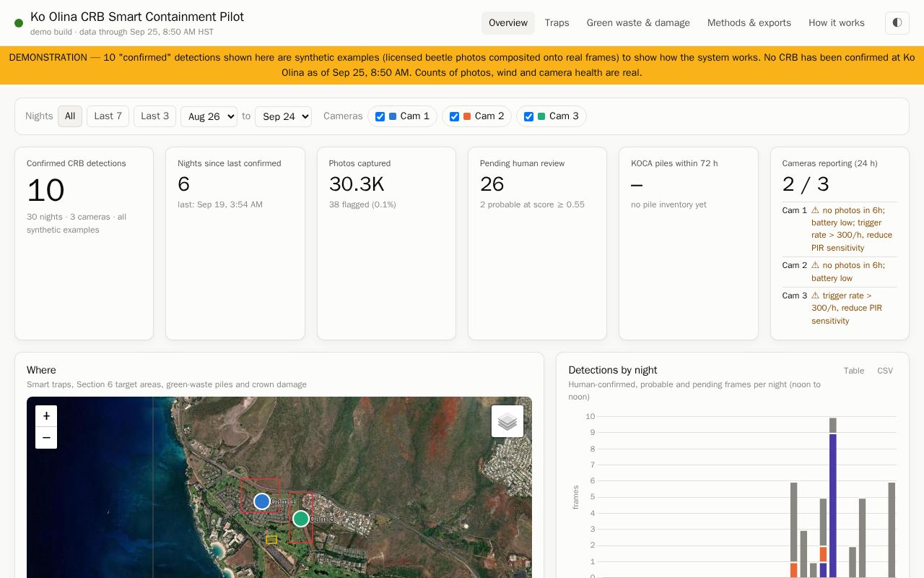Uncheck the Cam 1 checkbox
The image size is (924, 578).
[x=380, y=116]
